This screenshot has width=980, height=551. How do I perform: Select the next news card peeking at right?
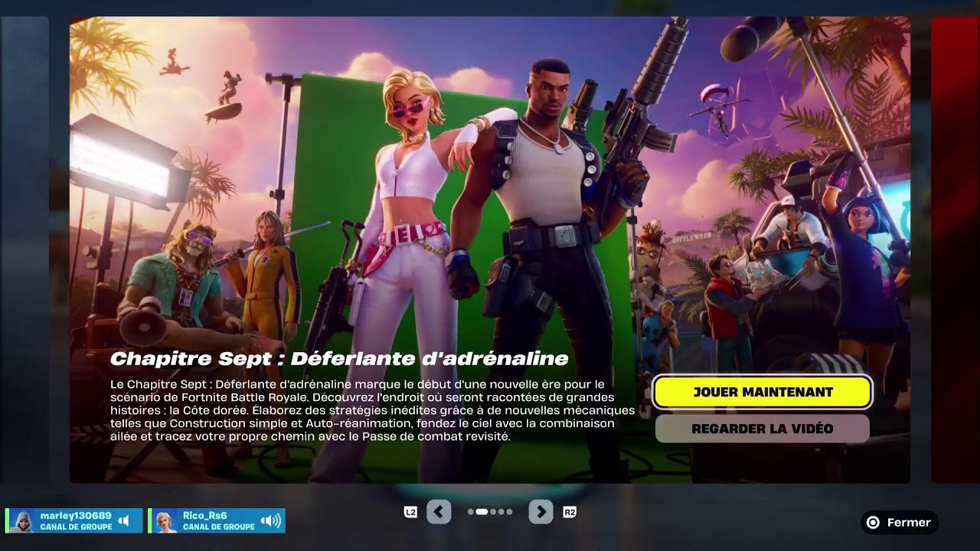coord(955,249)
